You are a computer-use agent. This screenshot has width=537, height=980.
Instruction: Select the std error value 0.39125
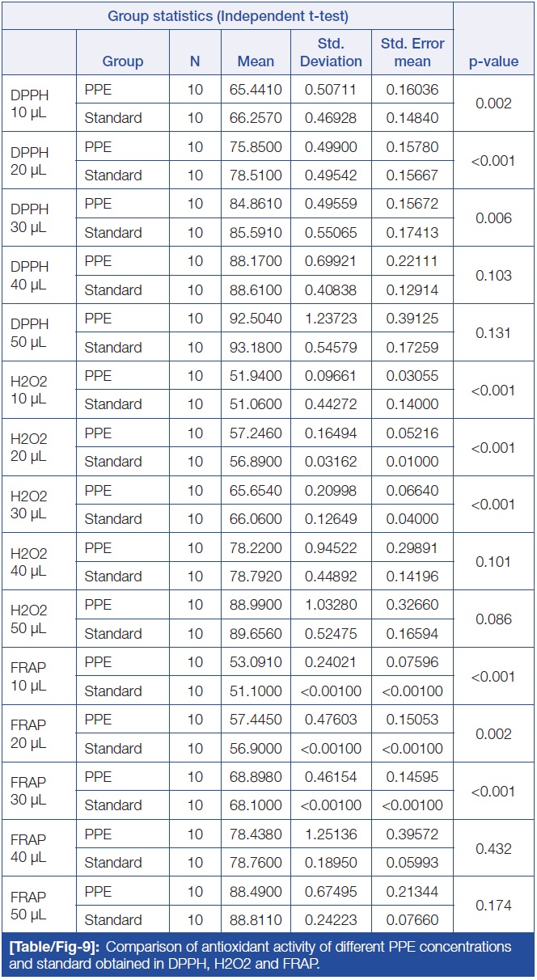click(412, 319)
